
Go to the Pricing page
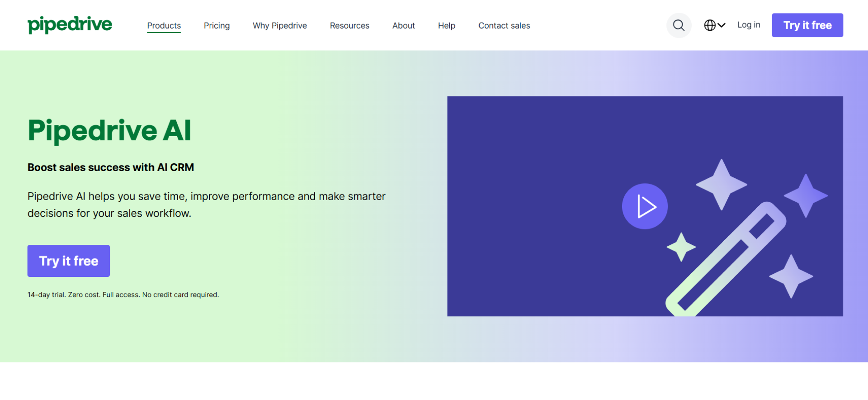pyautogui.click(x=217, y=26)
